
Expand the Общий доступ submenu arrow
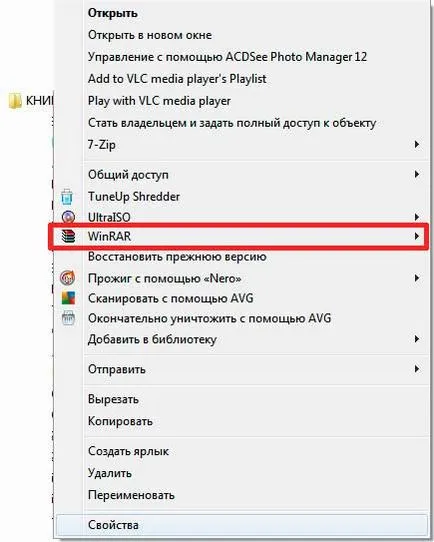pyautogui.click(x=417, y=174)
